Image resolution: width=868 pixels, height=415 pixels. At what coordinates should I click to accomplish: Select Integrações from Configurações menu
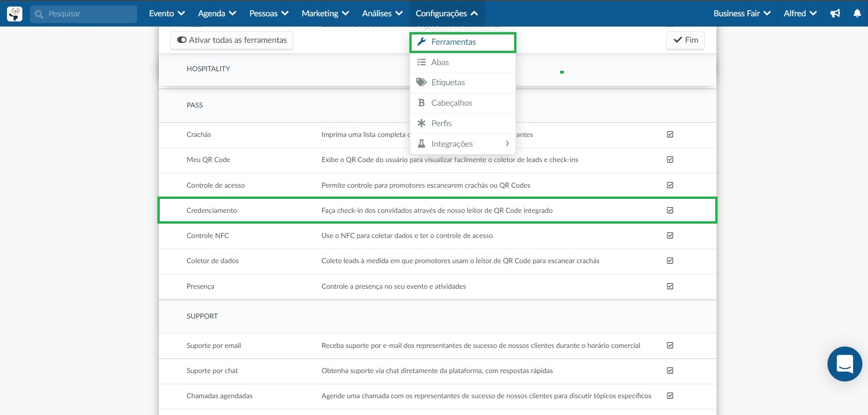point(463,143)
